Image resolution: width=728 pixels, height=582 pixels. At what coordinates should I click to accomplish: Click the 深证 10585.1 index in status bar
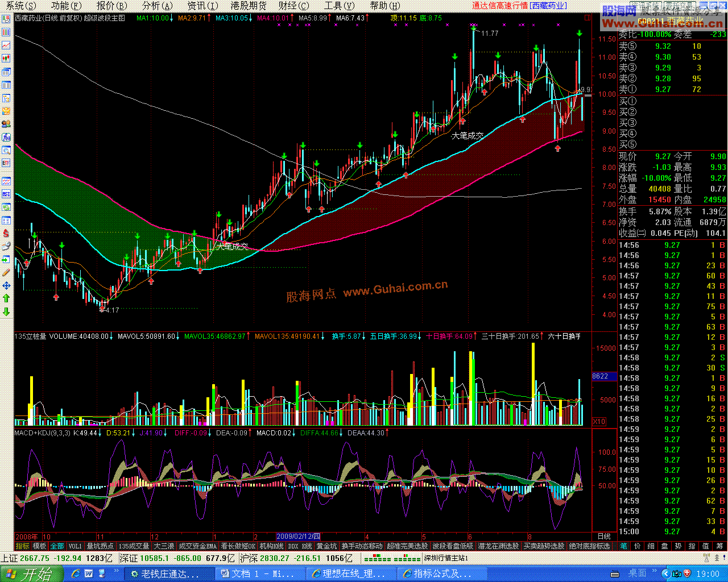click(x=177, y=558)
